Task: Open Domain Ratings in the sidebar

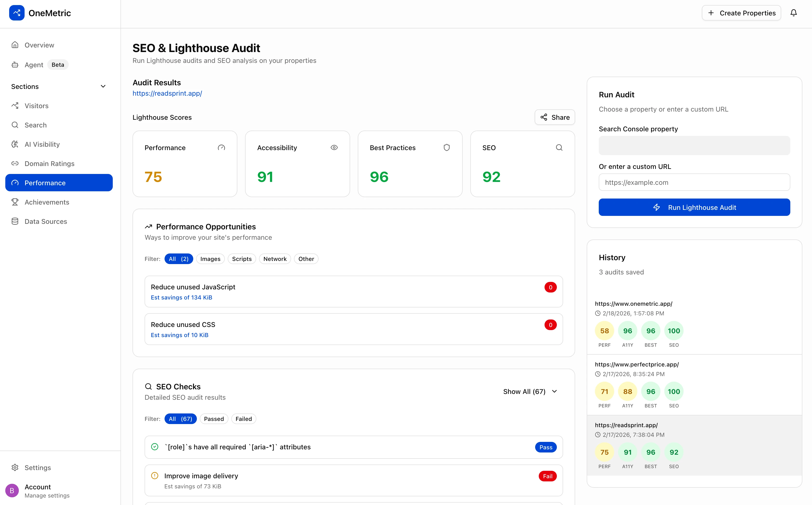Action: (x=49, y=164)
